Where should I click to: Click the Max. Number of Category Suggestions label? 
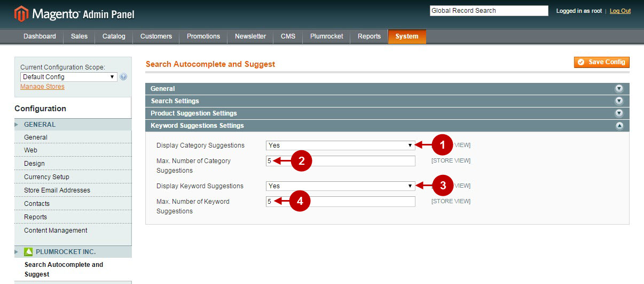click(x=193, y=166)
